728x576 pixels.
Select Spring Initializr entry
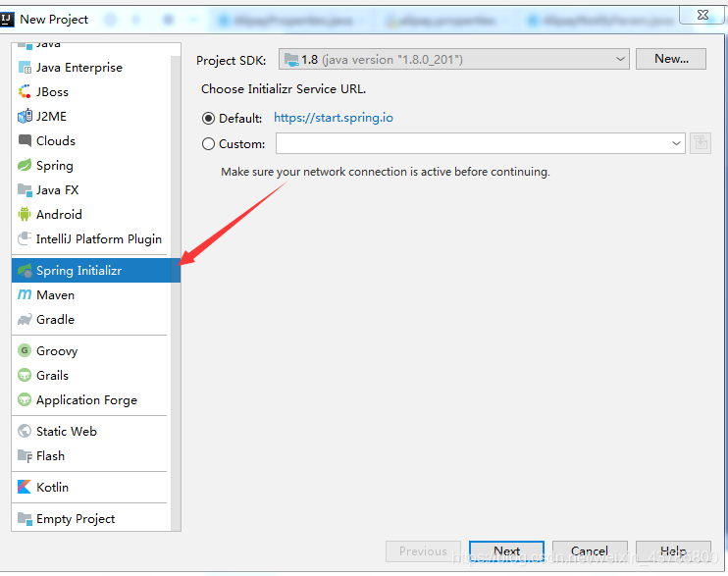pyautogui.click(x=95, y=271)
